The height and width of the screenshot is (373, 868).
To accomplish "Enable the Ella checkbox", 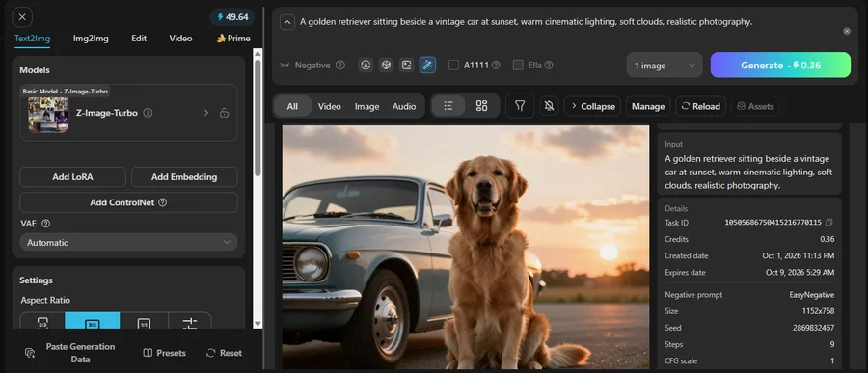I will [x=518, y=66].
